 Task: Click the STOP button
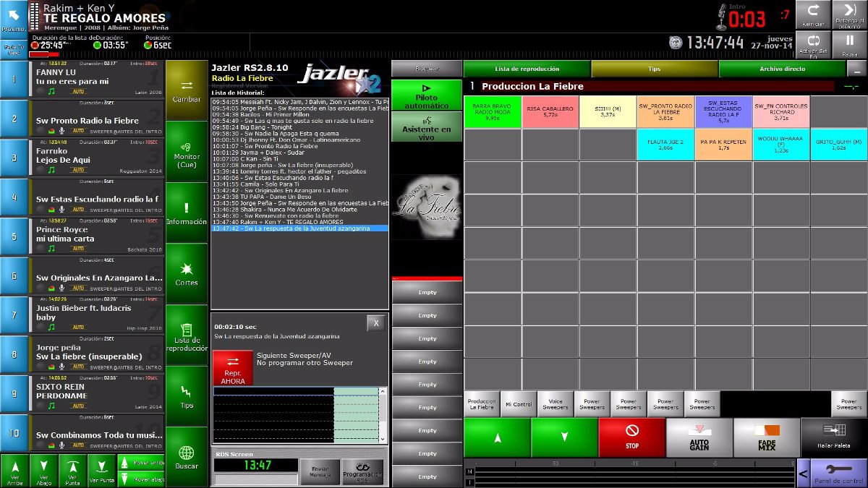click(632, 437)
